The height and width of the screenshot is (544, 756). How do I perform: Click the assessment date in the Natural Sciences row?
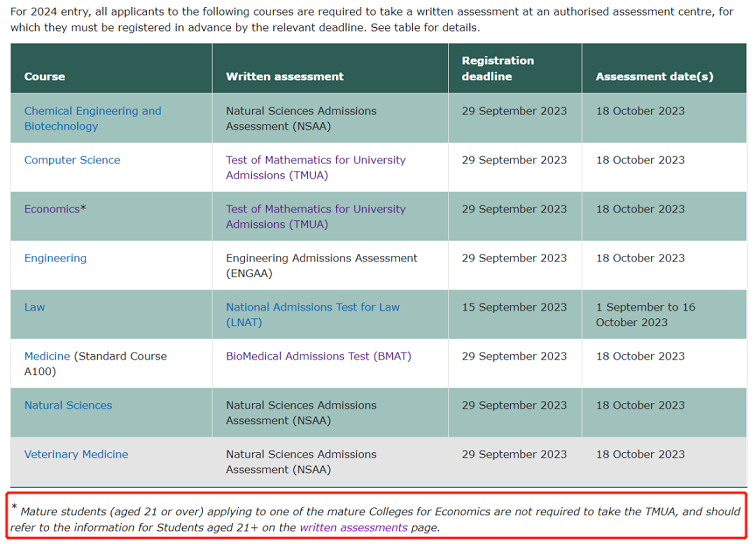click(640, 405)
